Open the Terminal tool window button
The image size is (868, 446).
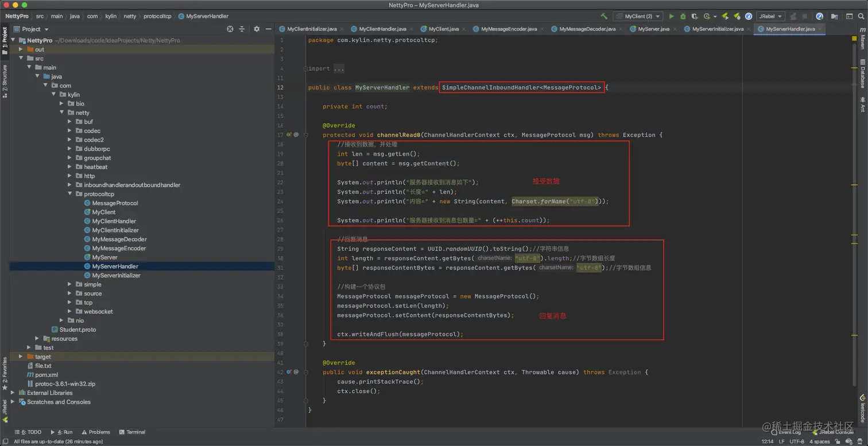pos(132,432)
